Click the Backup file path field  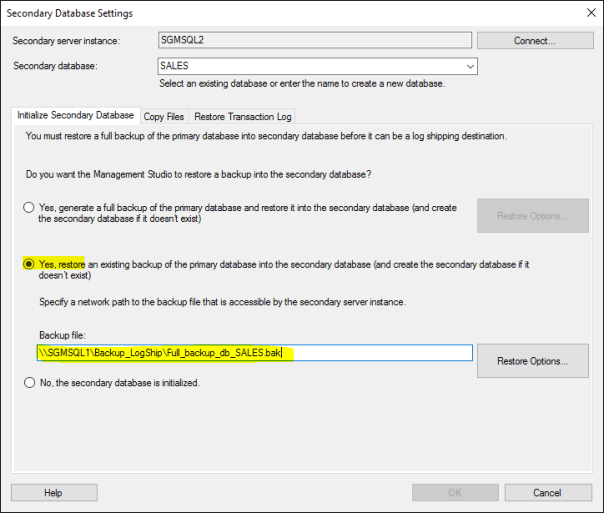[x=255, y=353]
